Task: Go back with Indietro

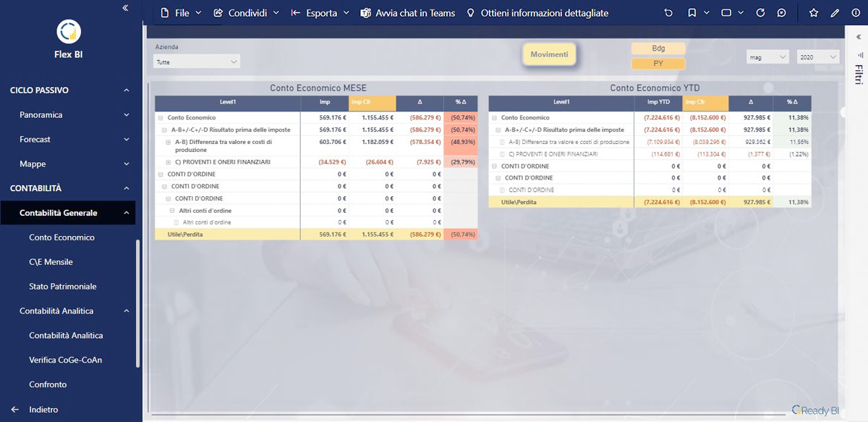Action: click(x=43, y=410)
